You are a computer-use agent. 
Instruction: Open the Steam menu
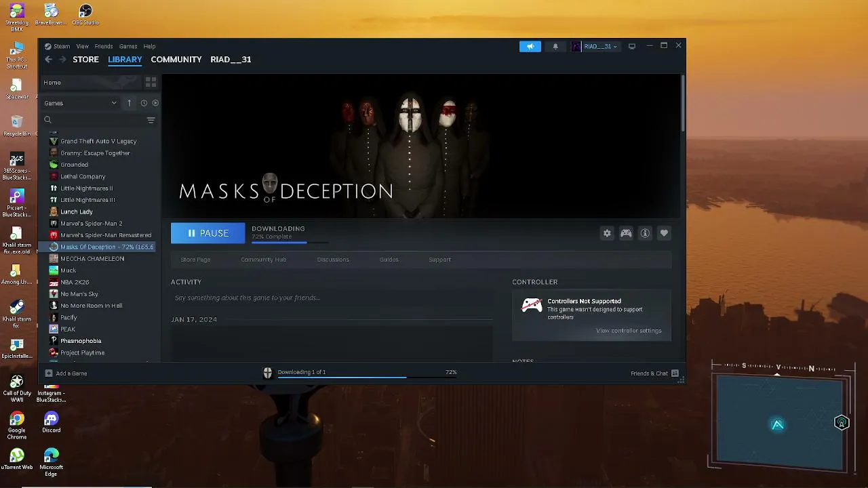click(x=62, y=47)
